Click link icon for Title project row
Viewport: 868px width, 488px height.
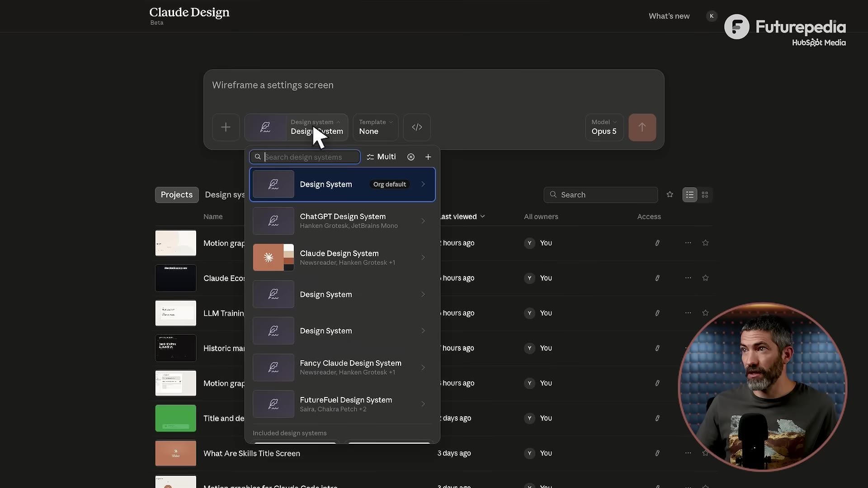click(657, 418)
